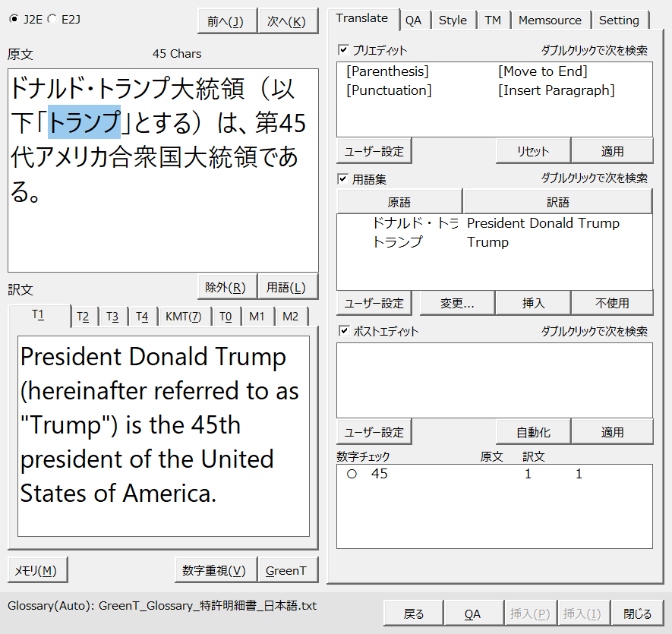Select the E2J translation direction
The image size is (672, 634).
click(52, 19)
